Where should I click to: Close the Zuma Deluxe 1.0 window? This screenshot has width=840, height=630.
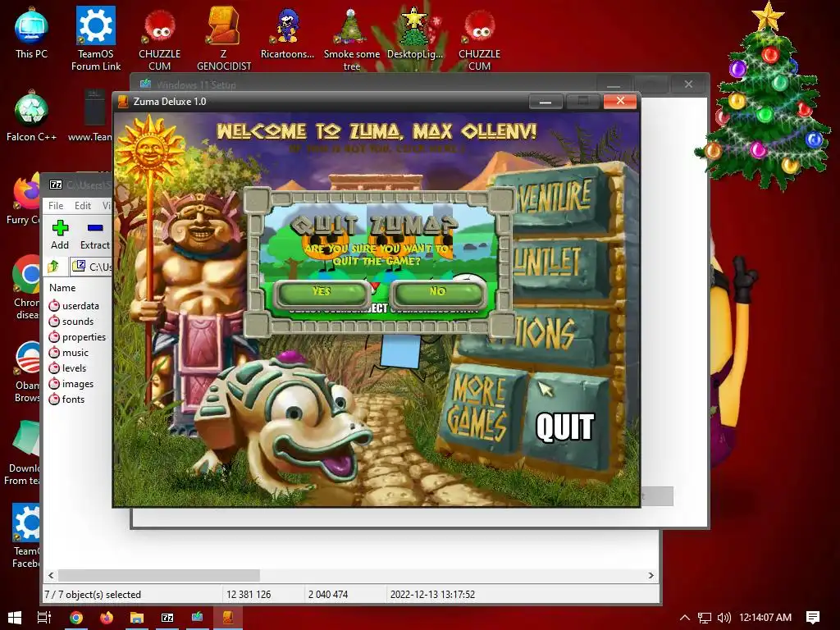[620, 101]
